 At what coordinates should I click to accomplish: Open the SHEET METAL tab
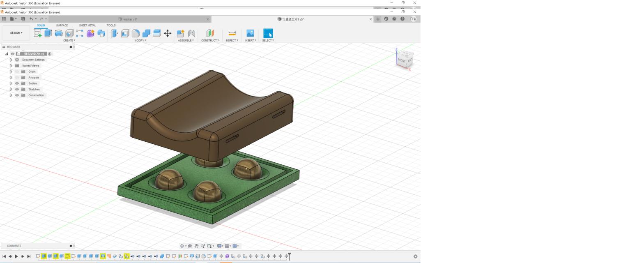[x=87, y=25]
